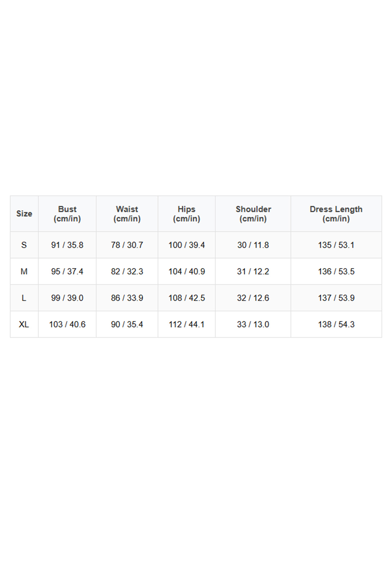The image size is (392, 588).
Task: Select the Hips (cm/in) column header
Action: 186,214
